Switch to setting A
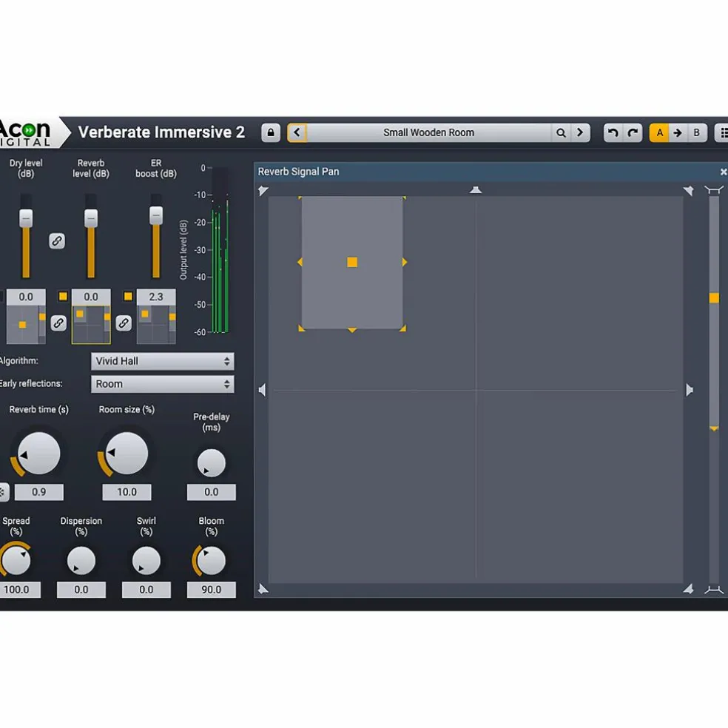This screenshot has height=728, width=728. click(x=659, y=132)
